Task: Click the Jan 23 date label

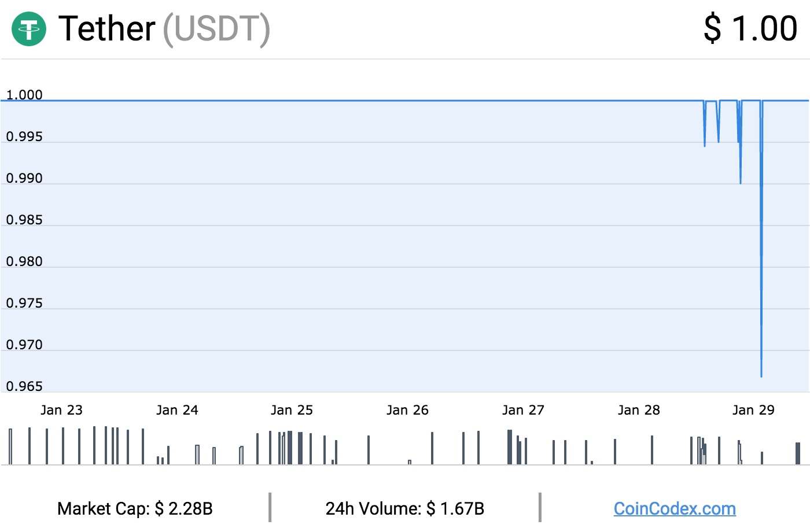Action: point(61,410)
